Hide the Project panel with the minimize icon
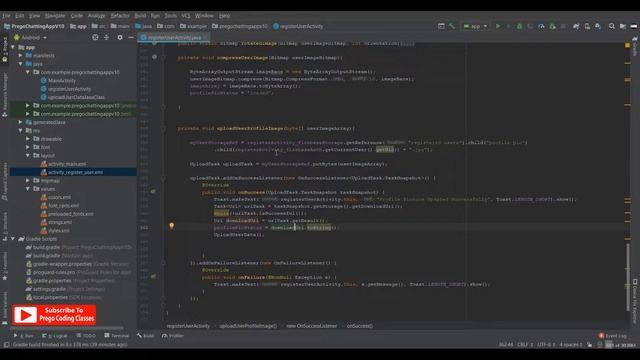This screenshot has height=360, width=640. pos(131,37)
